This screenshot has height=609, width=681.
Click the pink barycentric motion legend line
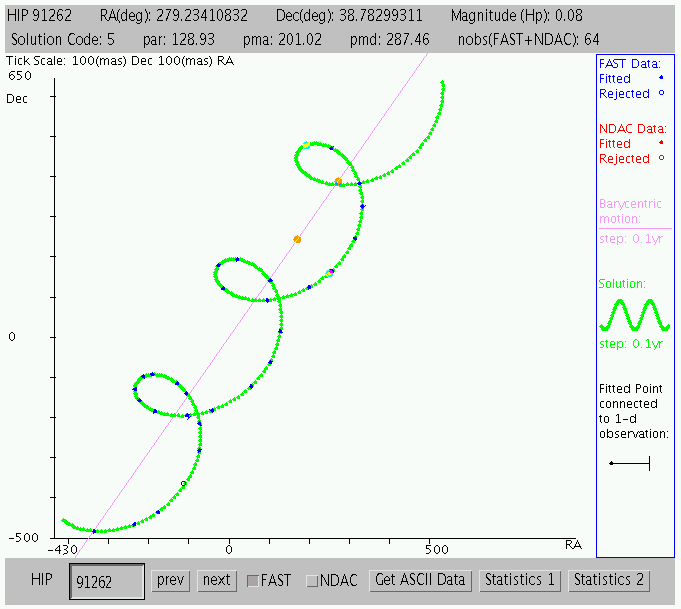[635, 228]
